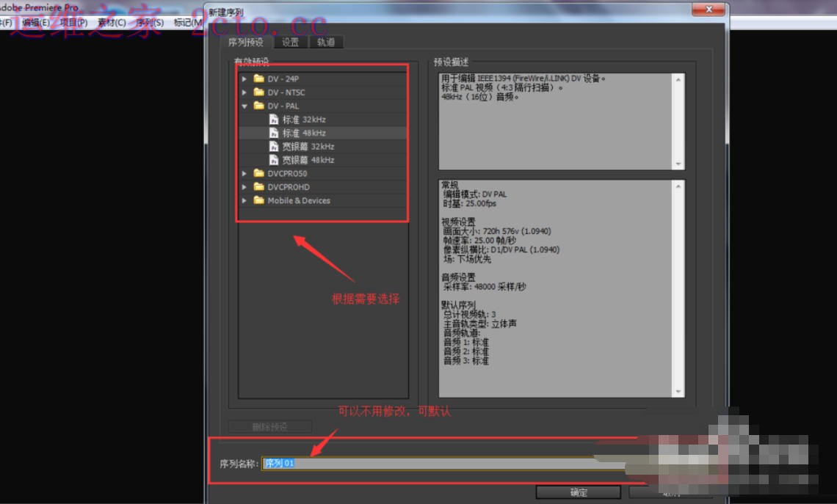
Task: Expand the DVCPROHD folder arrow
Action: pyautogui.click(x=244, y=187)
